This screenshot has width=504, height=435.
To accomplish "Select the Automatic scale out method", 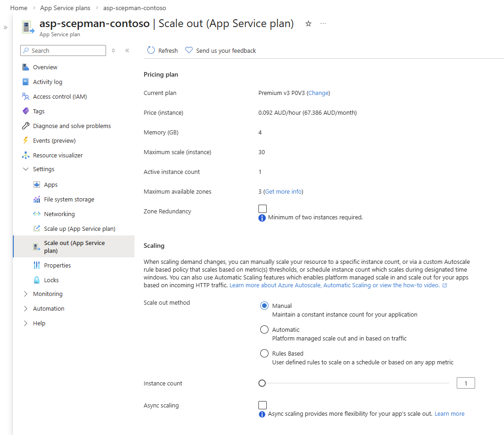I will pos(264,329).
